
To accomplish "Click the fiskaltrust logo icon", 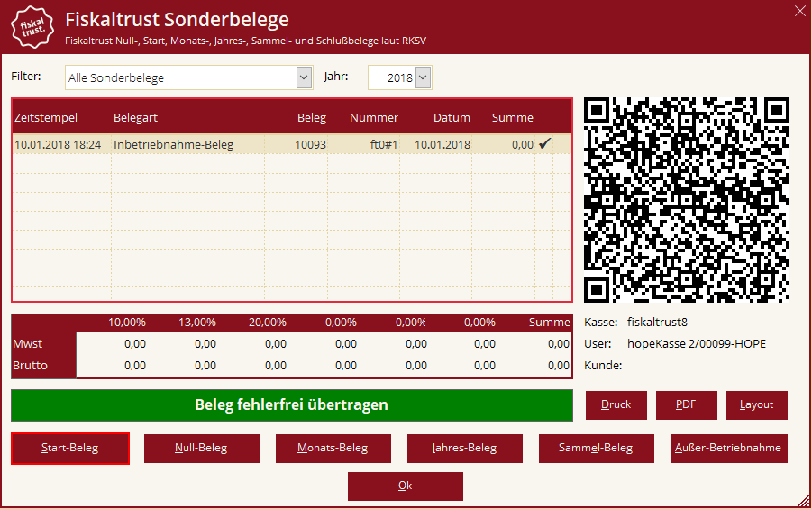I will (x=32, y=27).
